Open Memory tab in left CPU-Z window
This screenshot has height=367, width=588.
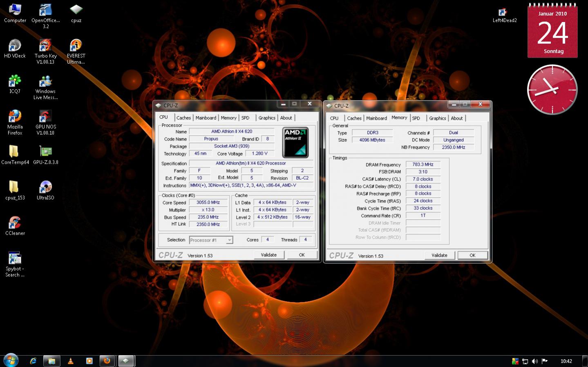228,118
